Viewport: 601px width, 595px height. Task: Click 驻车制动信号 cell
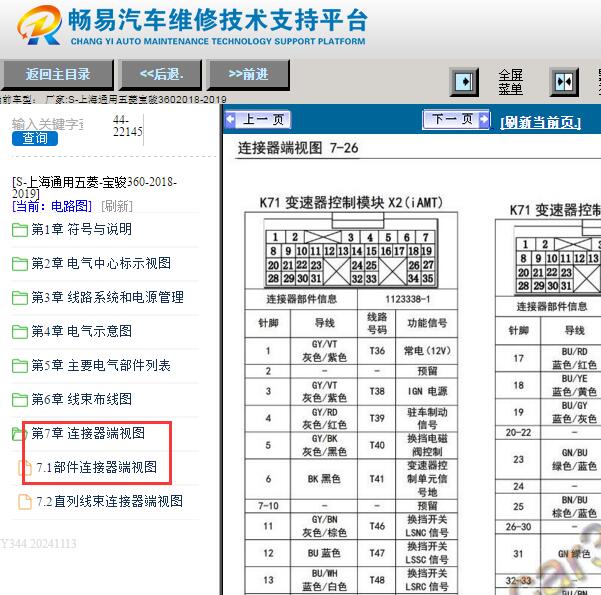(427, 418)
